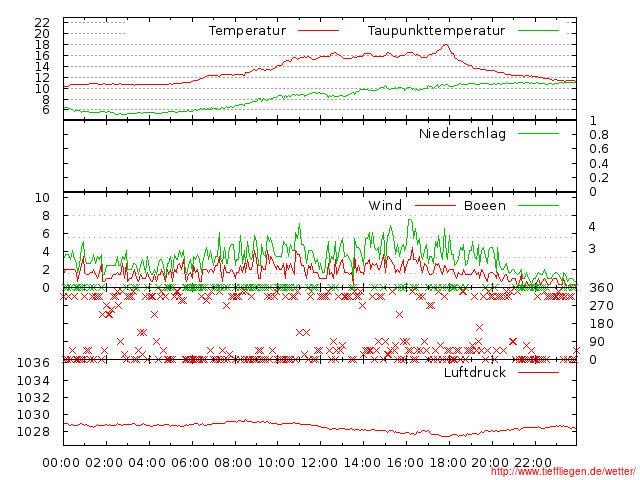This screenshot has width=640, height=480.
Task: Select the 22:00 time axis label
Action: click(533, 463)
